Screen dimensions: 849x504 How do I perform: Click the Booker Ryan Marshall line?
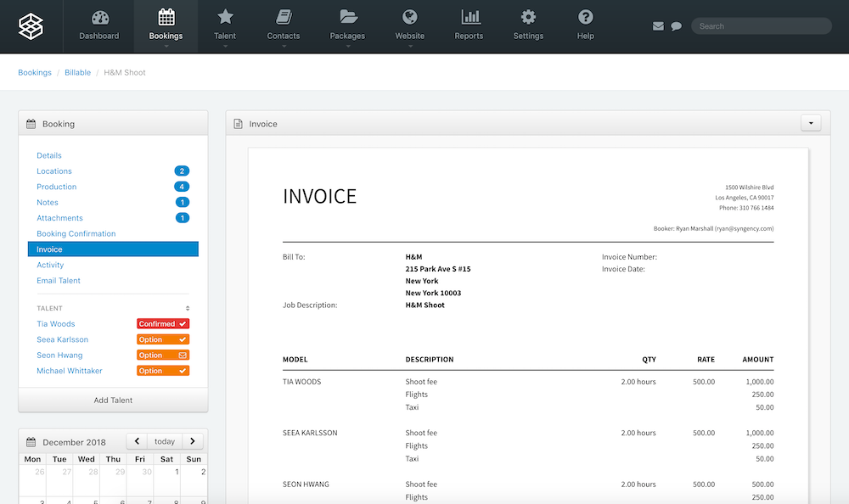pos(714,228)
